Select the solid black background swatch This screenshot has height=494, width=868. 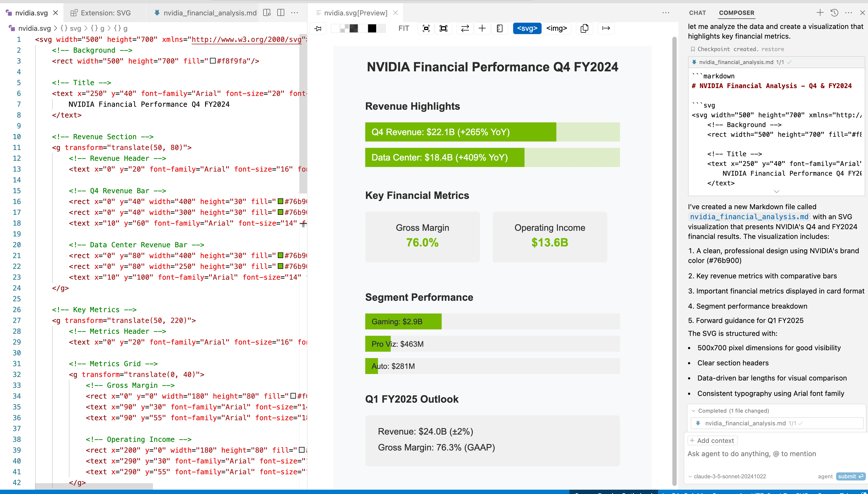[x=372, y=28]
